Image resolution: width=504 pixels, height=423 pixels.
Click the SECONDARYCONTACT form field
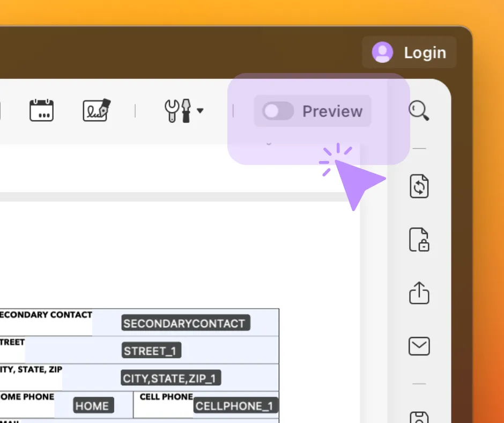point(184,323)
